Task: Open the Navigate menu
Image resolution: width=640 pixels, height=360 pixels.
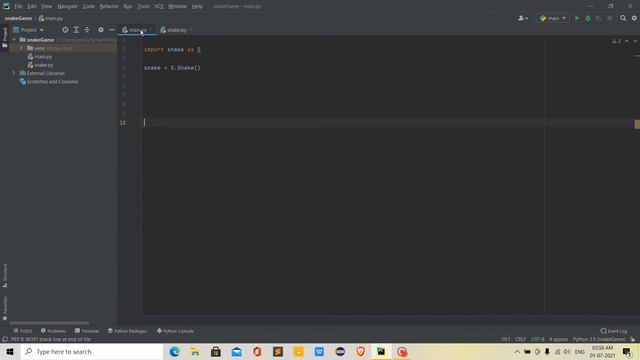Action: click(x=67, y=7)
